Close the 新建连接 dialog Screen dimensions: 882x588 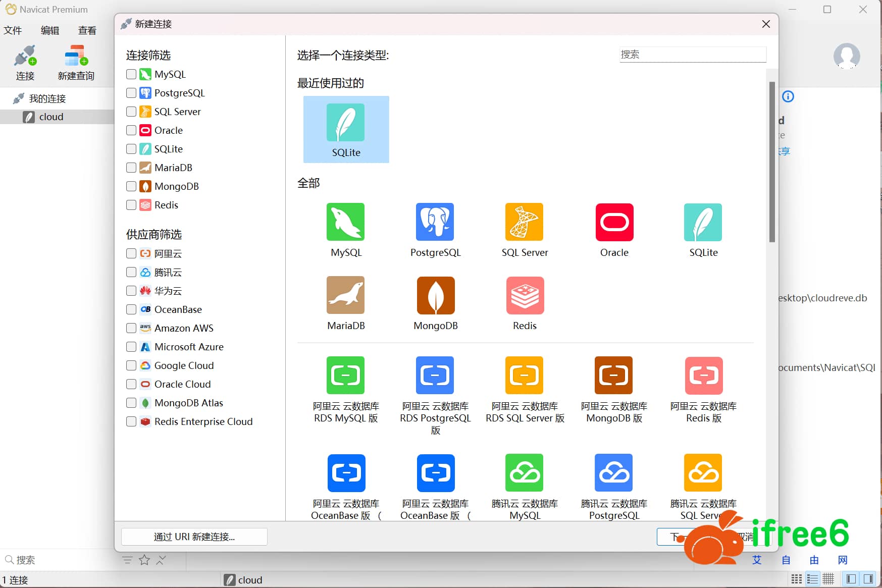(766, 24)
